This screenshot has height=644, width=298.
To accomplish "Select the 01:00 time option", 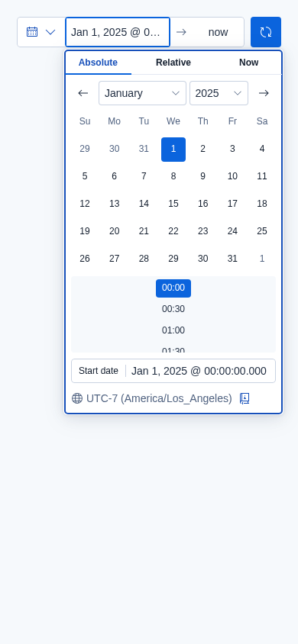I will pyautogui.click(x=173, y=330).
